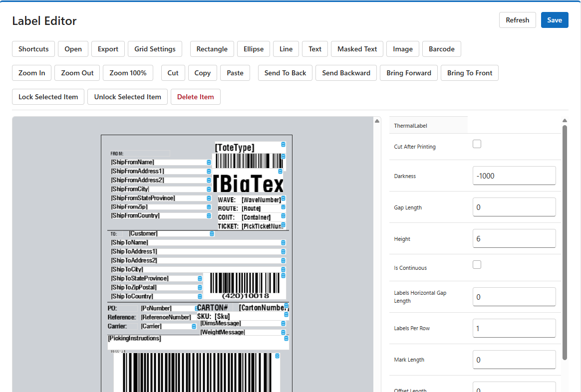The image size is (581, 392).
Task: Insert a Rectangle shape
Action: click(x=212, y=49)
